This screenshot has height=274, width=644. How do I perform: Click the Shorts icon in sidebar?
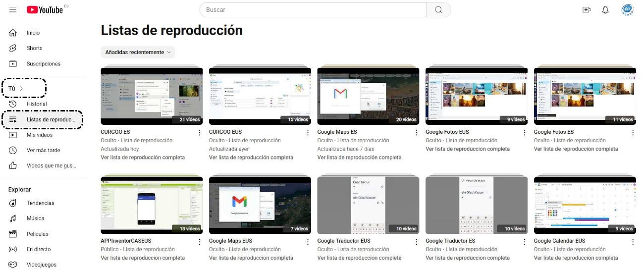point(13,48)
